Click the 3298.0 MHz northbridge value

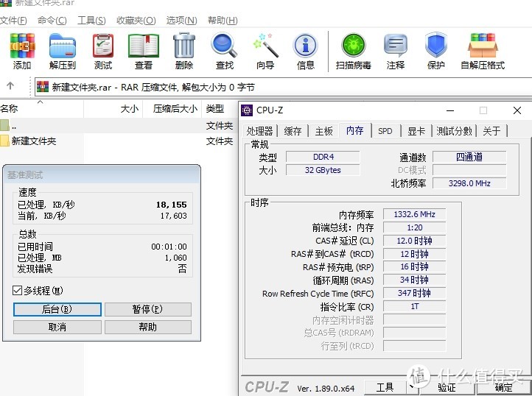(469, 183)
